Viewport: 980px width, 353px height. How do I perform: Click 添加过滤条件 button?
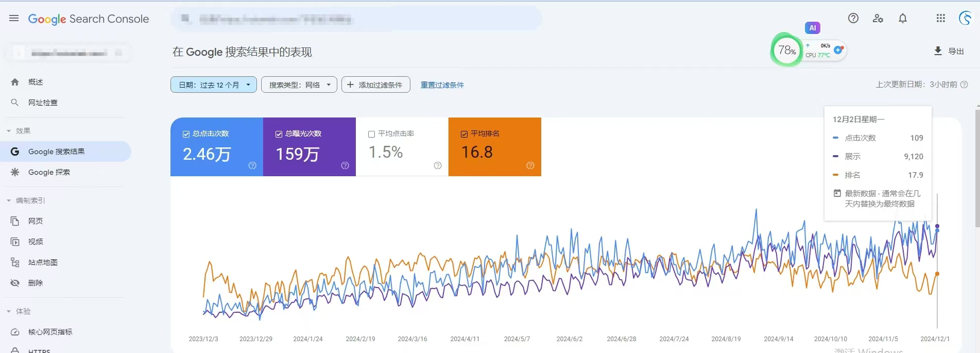pyautogui.click(x=376, y=85)
